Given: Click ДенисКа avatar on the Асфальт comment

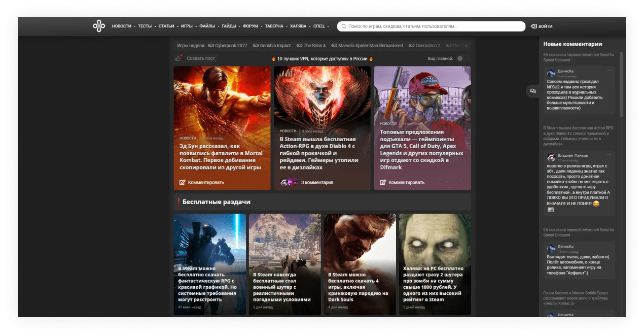Looking at the screenshot, I should point(551,249).
